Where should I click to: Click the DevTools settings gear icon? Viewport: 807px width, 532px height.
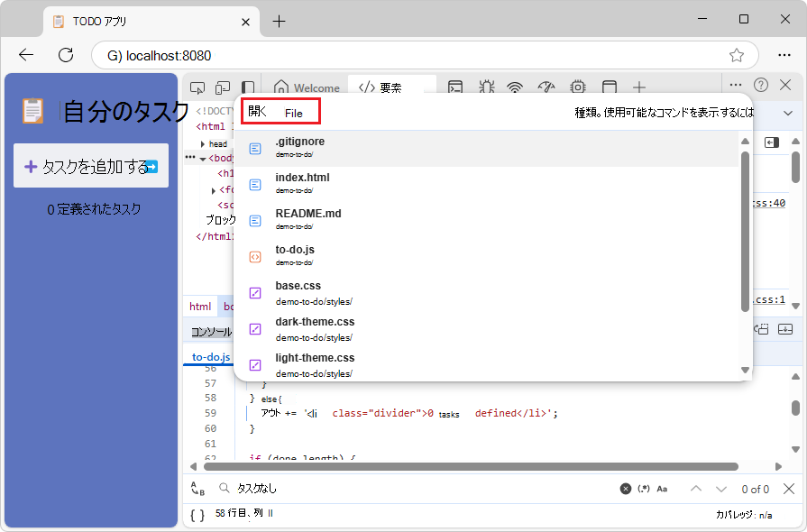click(577, 87)
